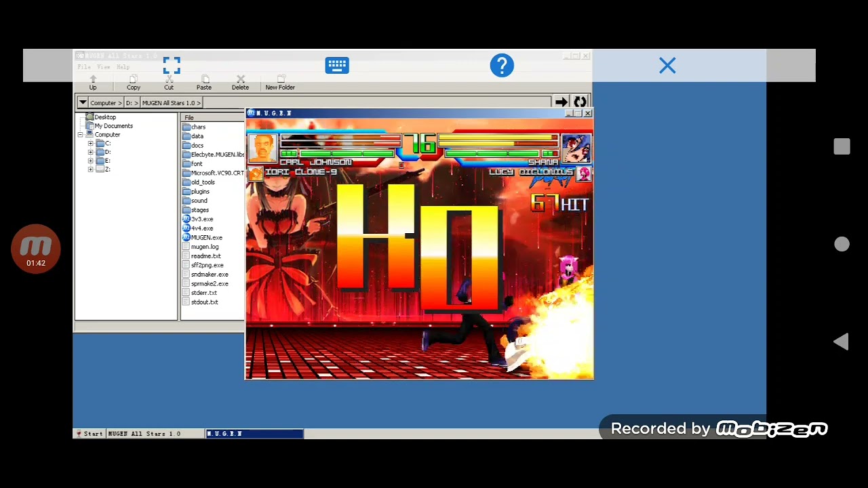Screen dimensions: 868x488
Task: Open the File menu
Action: point(84,67)
